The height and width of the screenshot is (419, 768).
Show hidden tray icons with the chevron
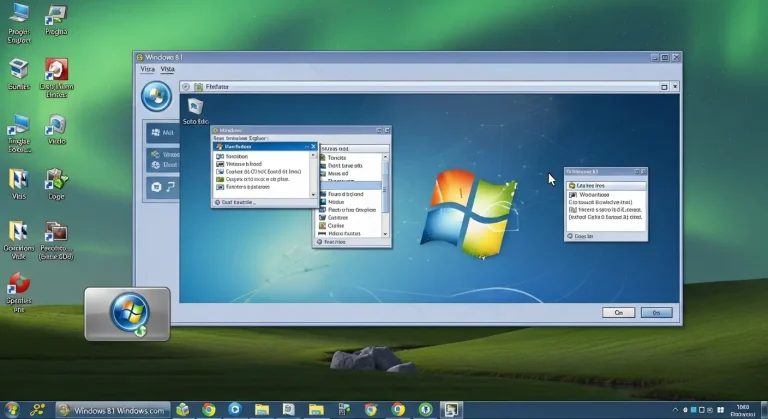point(675,410)
